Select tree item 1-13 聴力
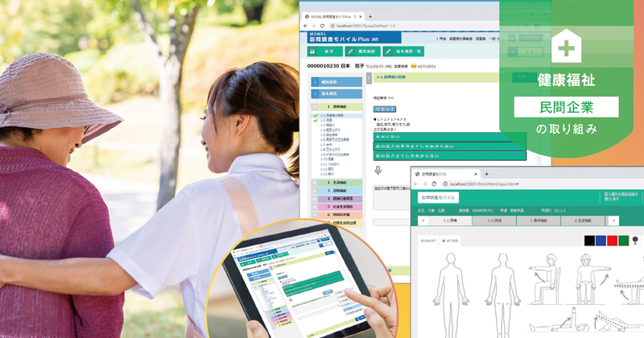The image size is (644, 338). pos(327,174)
